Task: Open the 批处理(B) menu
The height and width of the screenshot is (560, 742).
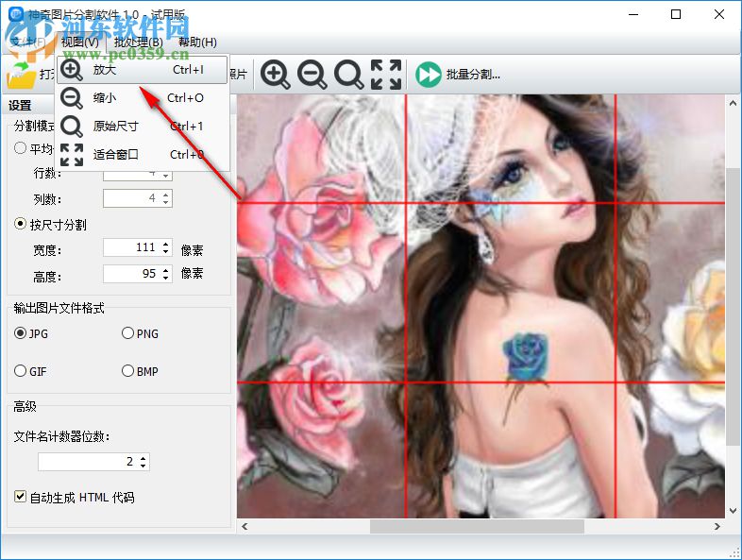Action: pos(139,42)
